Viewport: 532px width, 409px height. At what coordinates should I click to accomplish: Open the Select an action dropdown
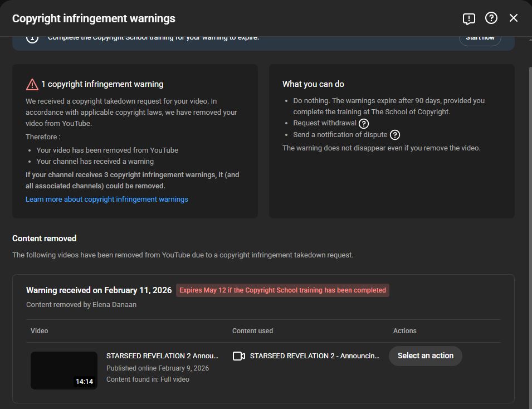coord(425,356)
